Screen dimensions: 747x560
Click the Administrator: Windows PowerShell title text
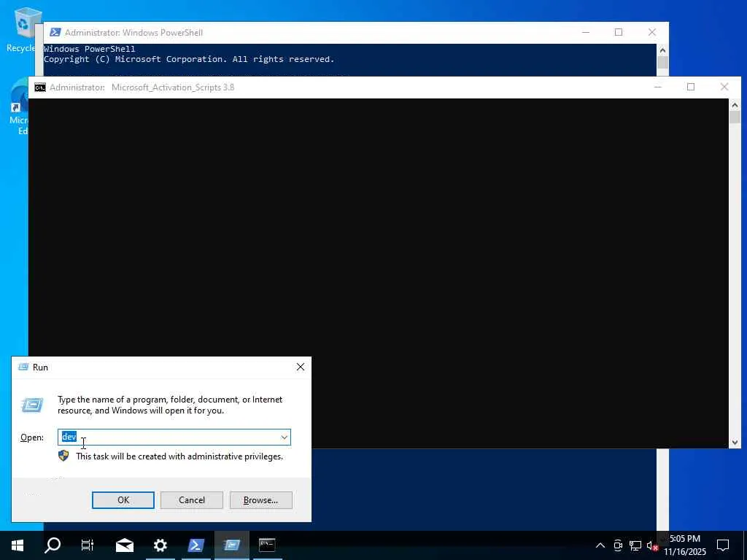coord(134,33)
